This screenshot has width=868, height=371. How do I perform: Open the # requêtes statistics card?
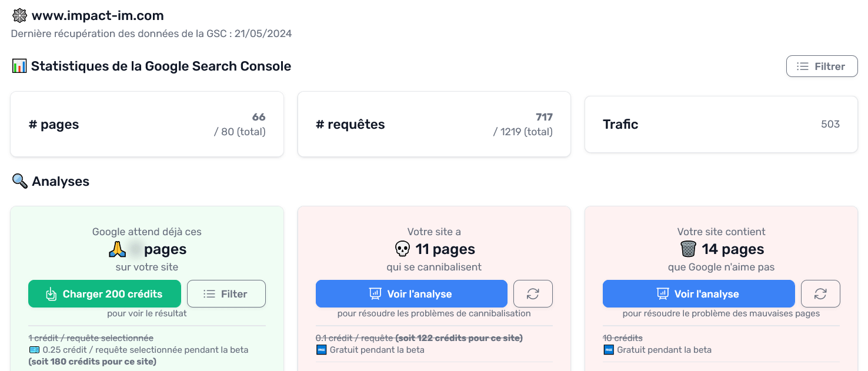click(434, 124)
